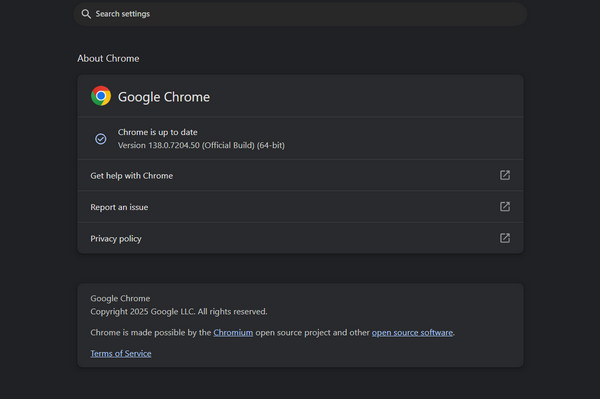The width and height of the screenshot is (600, 399).
Task: Click the small Google Chrome footer name
Action: point(120,298)
